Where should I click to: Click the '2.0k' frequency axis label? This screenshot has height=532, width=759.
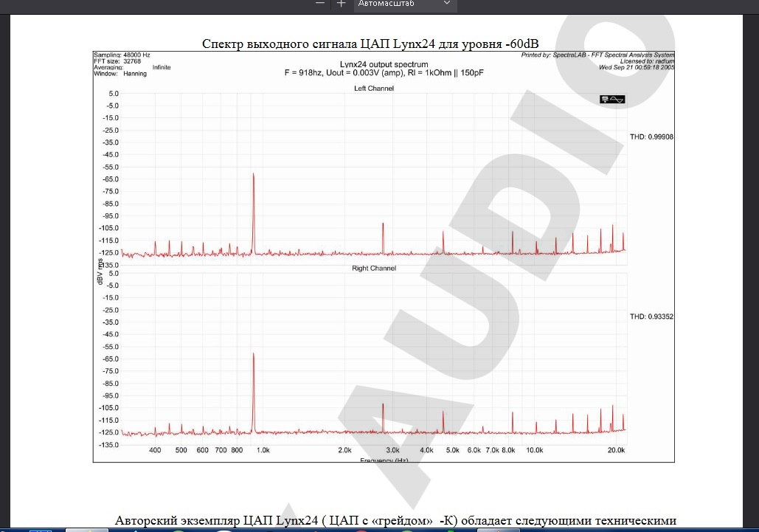[344, 450]
